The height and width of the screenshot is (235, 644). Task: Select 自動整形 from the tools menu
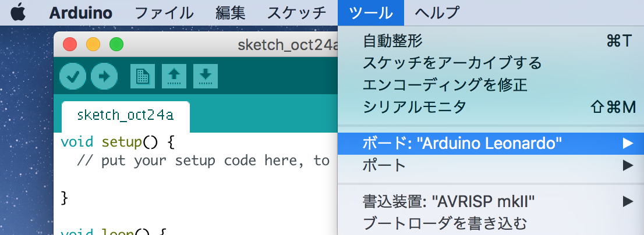point(491,41)
